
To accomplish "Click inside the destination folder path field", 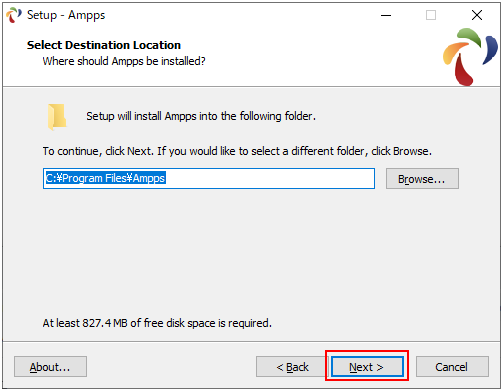I will tap(209, 178).
